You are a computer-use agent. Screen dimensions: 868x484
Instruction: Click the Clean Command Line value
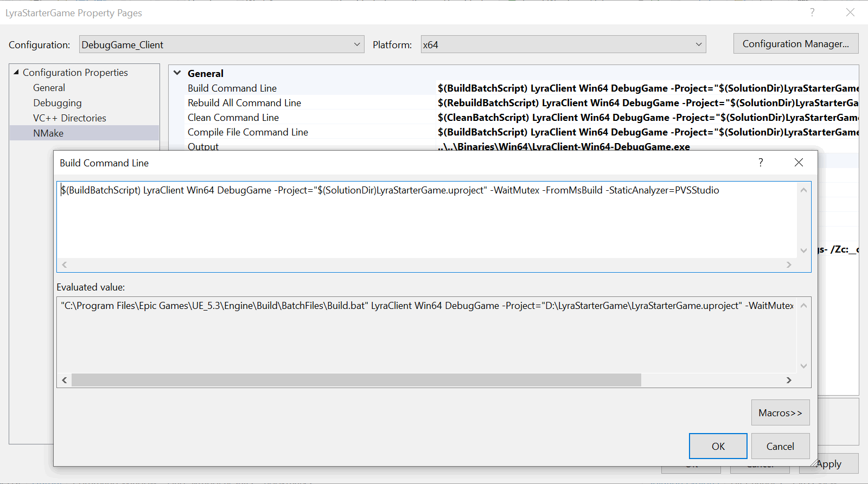pyautogui.click(x=648, y=118)
